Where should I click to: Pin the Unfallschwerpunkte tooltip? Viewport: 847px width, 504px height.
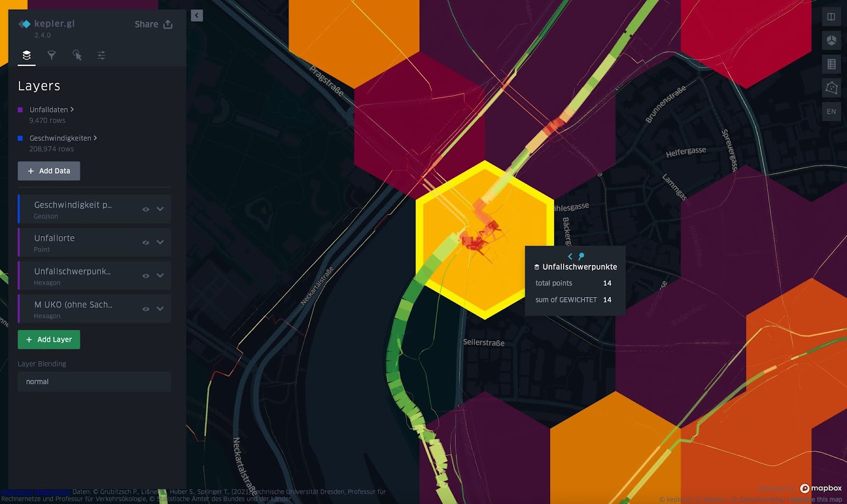[x=581, y=256]
